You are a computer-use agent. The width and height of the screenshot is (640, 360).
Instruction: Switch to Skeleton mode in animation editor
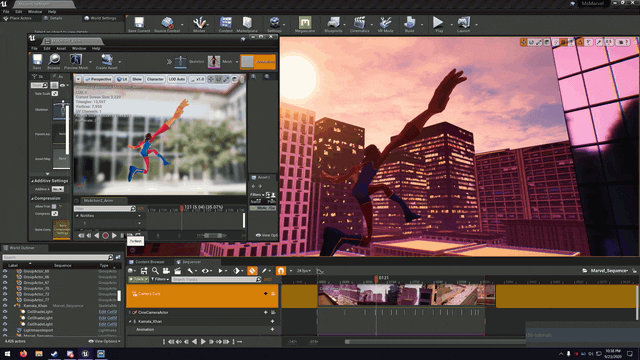point(189,62)
